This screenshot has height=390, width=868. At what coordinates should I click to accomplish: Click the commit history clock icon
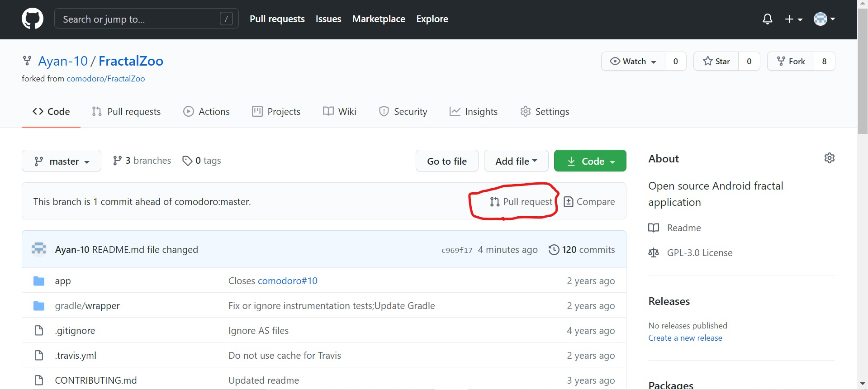point(554,250)
